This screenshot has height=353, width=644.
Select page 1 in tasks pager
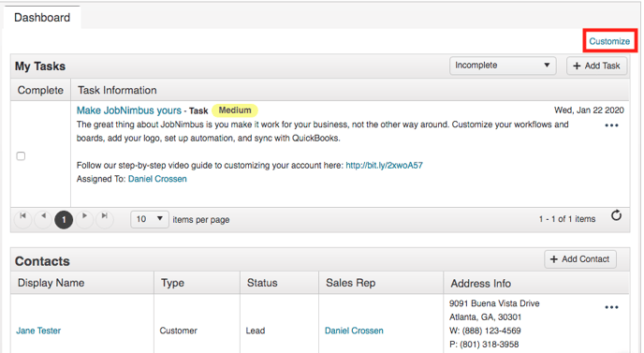[x=64, y=220]
